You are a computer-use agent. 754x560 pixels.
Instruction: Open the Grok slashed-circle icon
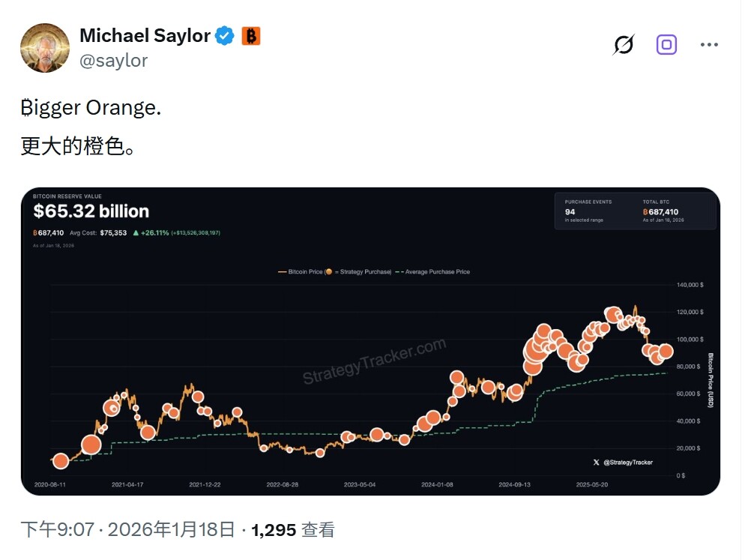(x=623, y=45)
